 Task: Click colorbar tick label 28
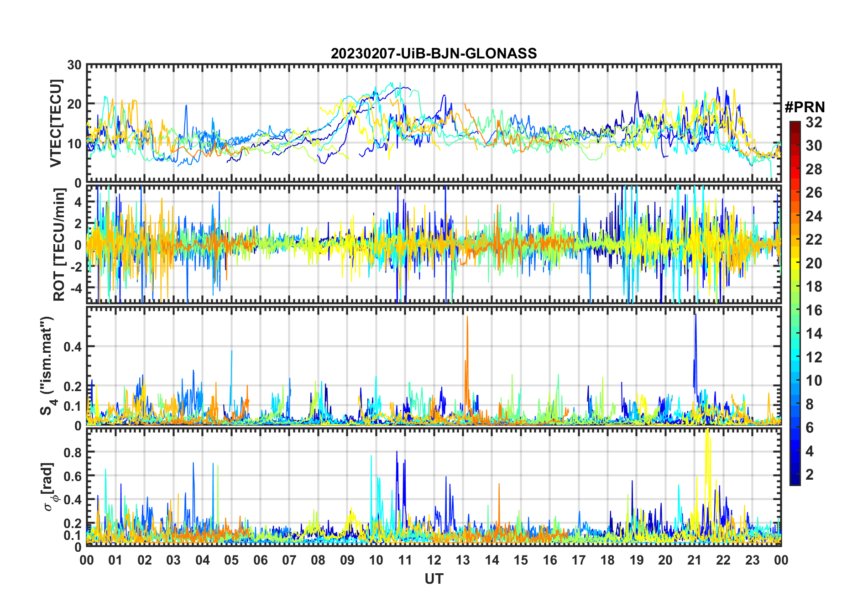point(814,169)
